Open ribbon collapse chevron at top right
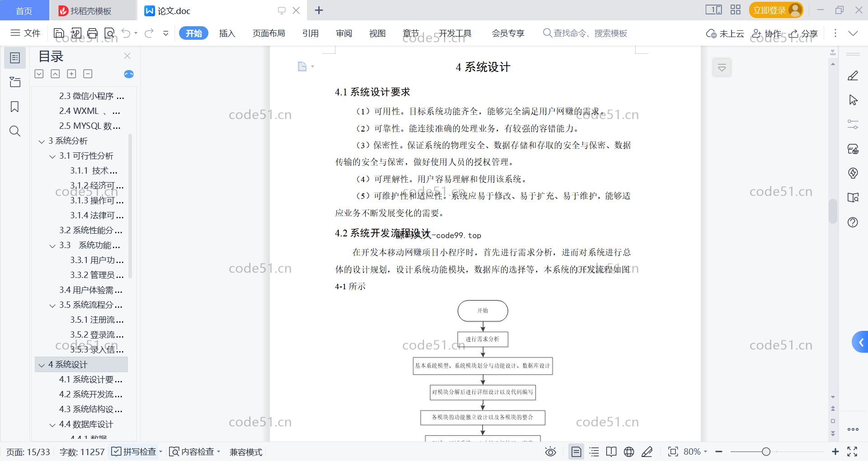 (x=853, y=33)
